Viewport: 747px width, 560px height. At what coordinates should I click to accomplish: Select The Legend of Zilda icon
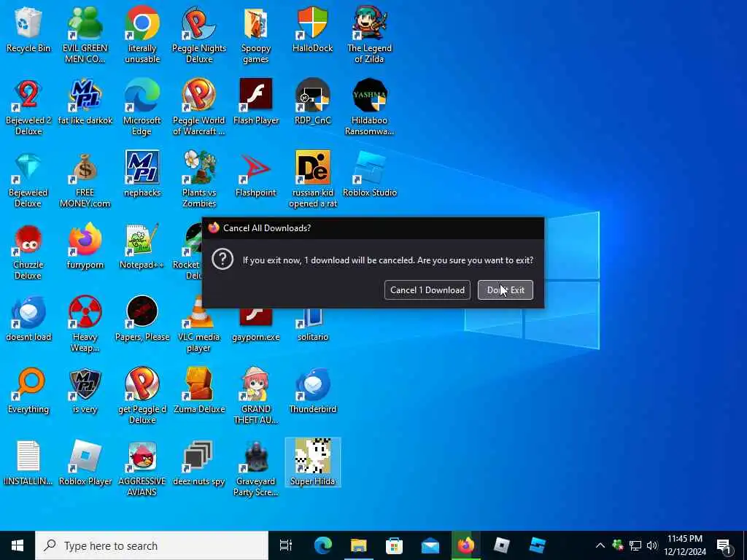click(x=369, y=35)
